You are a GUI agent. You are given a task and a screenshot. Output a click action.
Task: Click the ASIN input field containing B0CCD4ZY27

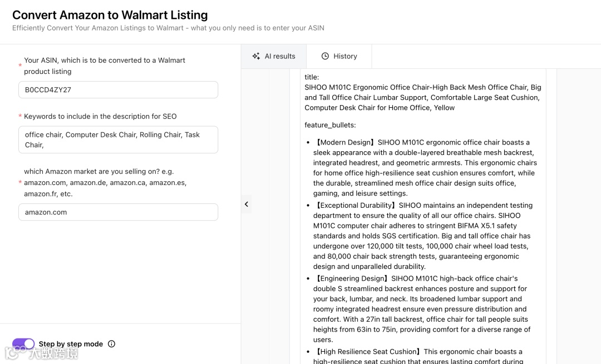click(x=118, y=89)
